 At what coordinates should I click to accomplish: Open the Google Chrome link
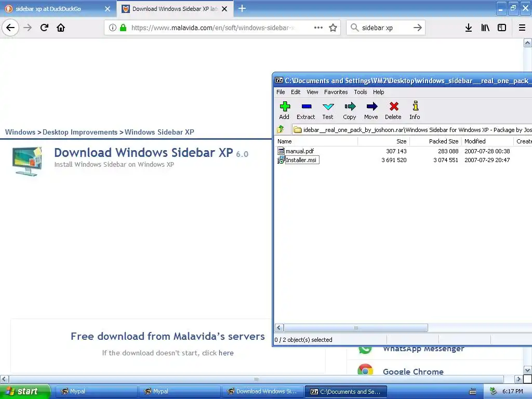pos(413,371)
